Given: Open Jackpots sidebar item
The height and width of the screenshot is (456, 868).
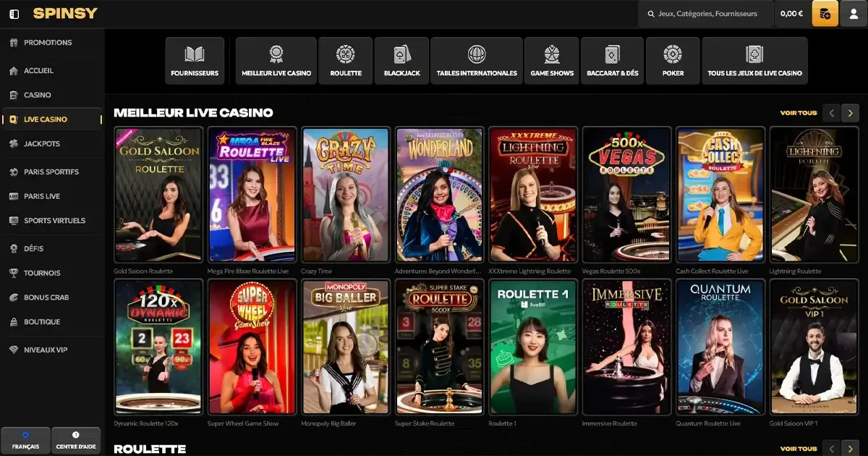Looking at the screenshot, I should pyautogui.click(x=52, y=144).
